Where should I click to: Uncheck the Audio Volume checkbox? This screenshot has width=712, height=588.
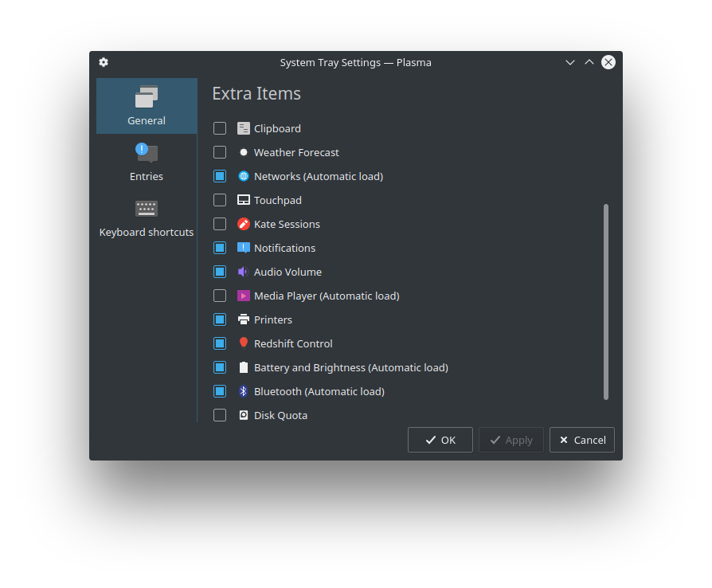tap(220, 272)
